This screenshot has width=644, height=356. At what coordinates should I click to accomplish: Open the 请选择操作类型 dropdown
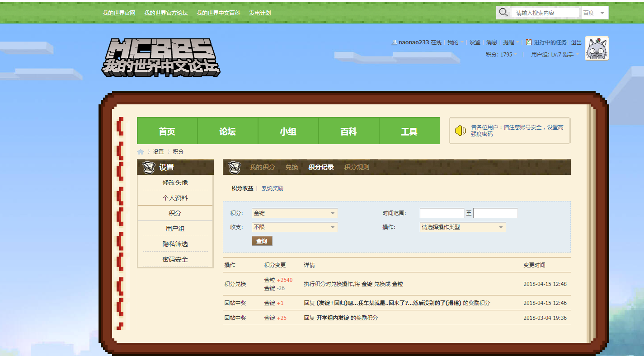tap(463, 227)
